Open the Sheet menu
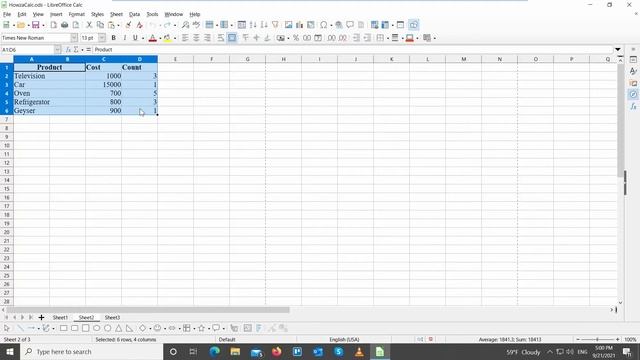 coord(116,14)
